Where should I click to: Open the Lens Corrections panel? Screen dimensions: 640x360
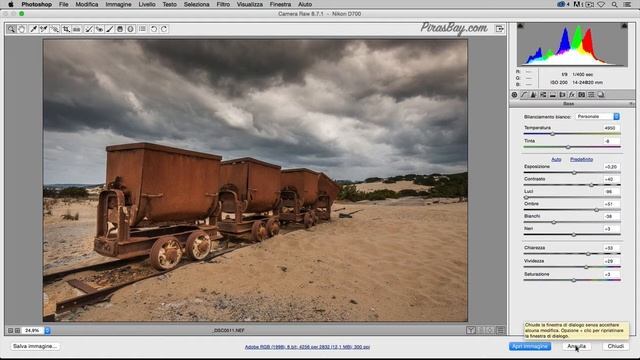(x=562, y=95)
